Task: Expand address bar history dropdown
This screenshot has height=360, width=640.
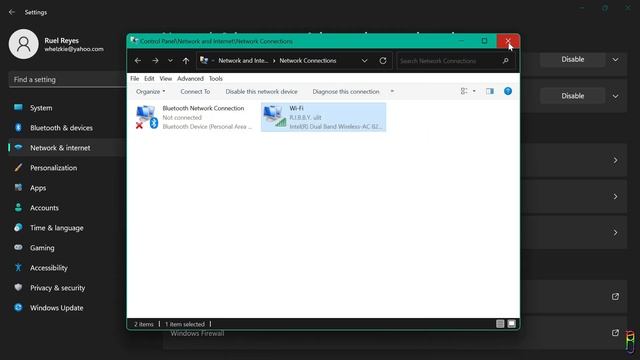Action: click(364, 61)
